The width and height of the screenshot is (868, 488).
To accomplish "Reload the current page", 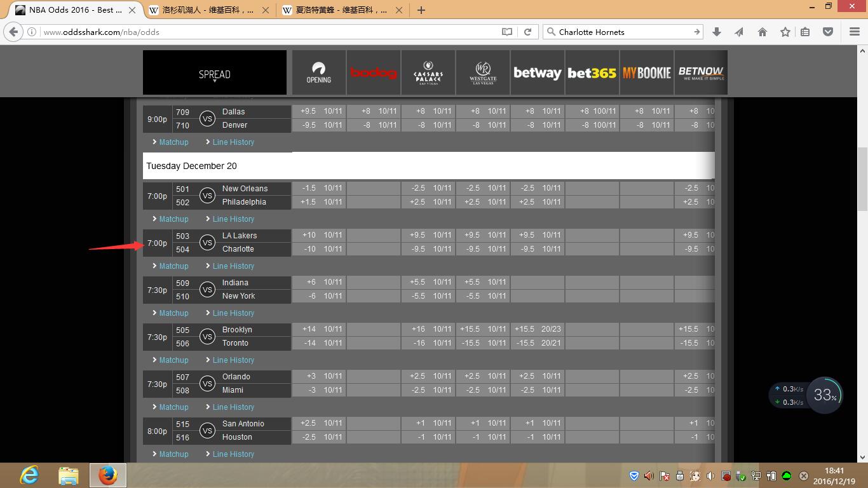I will [527, 32].
